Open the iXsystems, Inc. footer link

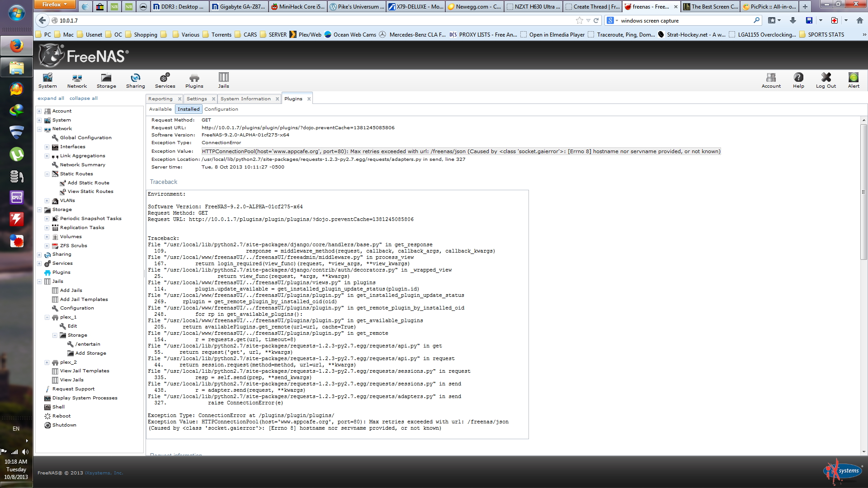point(104,473)
